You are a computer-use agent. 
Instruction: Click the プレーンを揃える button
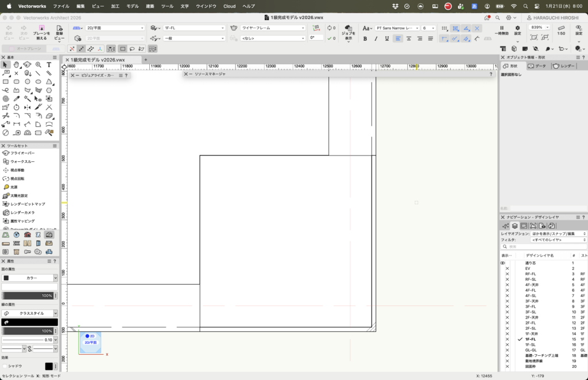(x=41, y=32)
